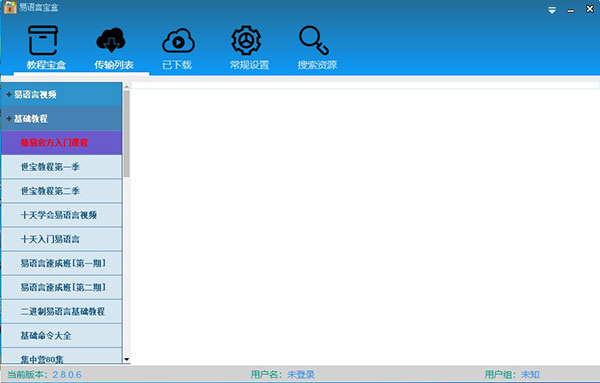Open 易语言速成班[第一期] entry
The image size is (600, 383).
pos(62,263)
